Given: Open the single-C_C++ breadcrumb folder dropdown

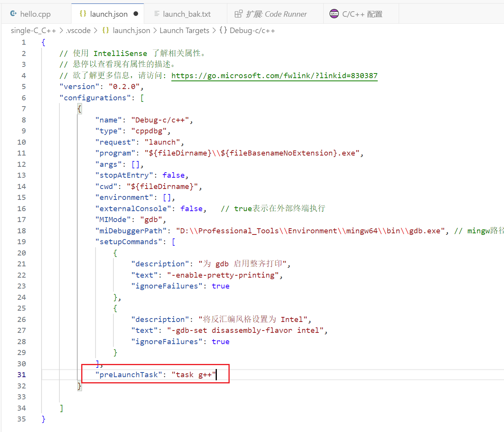Looking at the screenshot, I should coord(33,30).
